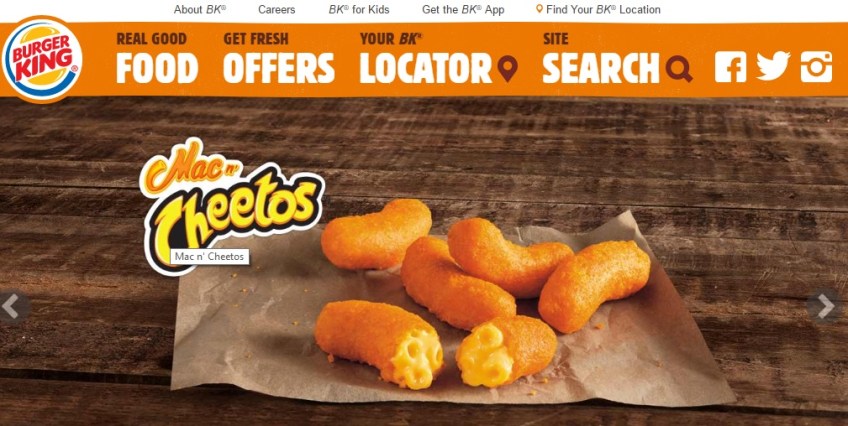Click the magnifying glass beside SEARCH
The height and width of the screenshot is (426, 848).
click(679, 69)
